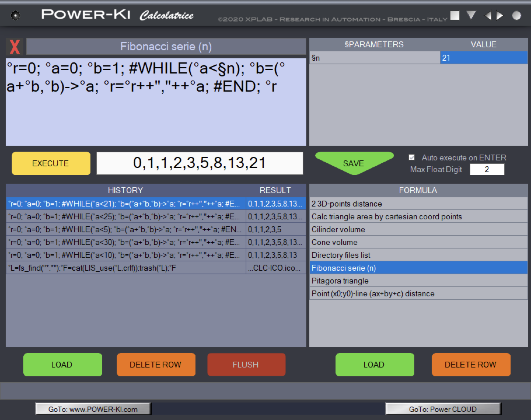This screenshot has height=420, width=531.
Task: Click DELETE ROW under the FORMULA panel
Action: coord(471,365)
